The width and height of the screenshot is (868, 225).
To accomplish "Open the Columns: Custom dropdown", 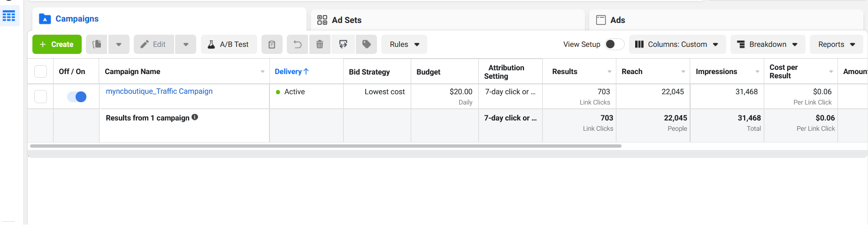I will point(676,45).
